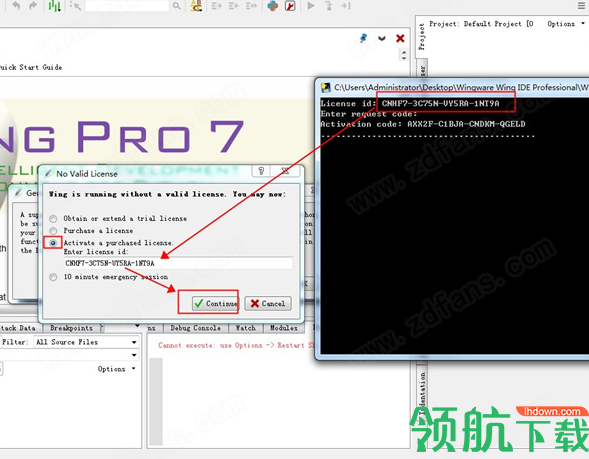Open the Python Shell icon
Image resolution: width=589 pixels, height=459 pixels.
[273, 6]
